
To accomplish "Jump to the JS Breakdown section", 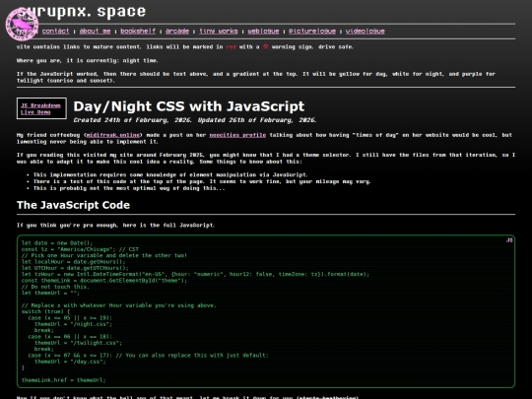I will coord(40,105).
